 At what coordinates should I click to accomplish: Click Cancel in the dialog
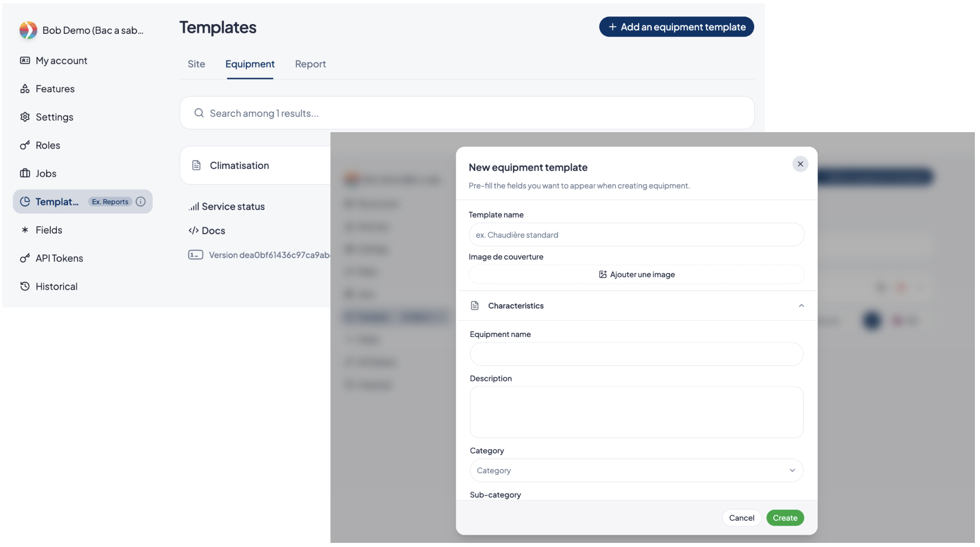point(741,518)
